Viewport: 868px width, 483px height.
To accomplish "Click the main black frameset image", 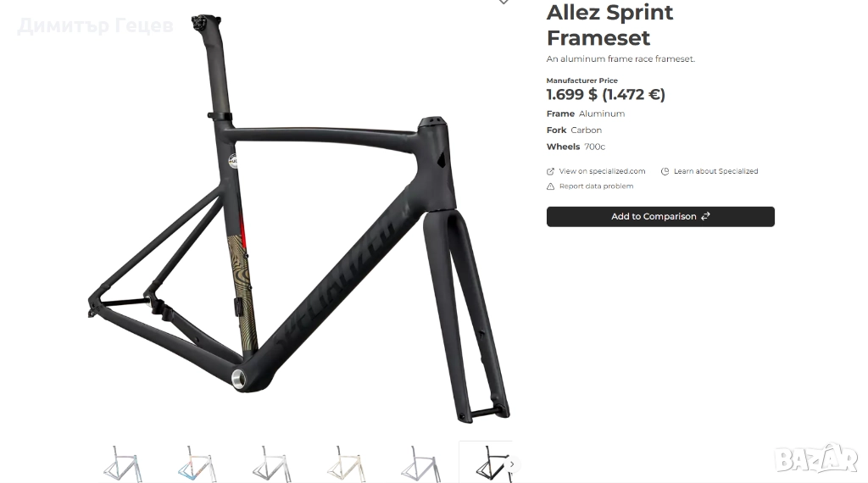I will click(x=299, y=219).
